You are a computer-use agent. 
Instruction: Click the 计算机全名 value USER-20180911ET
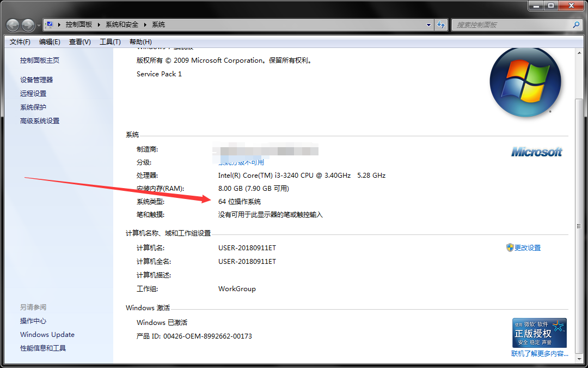[247, 261]
